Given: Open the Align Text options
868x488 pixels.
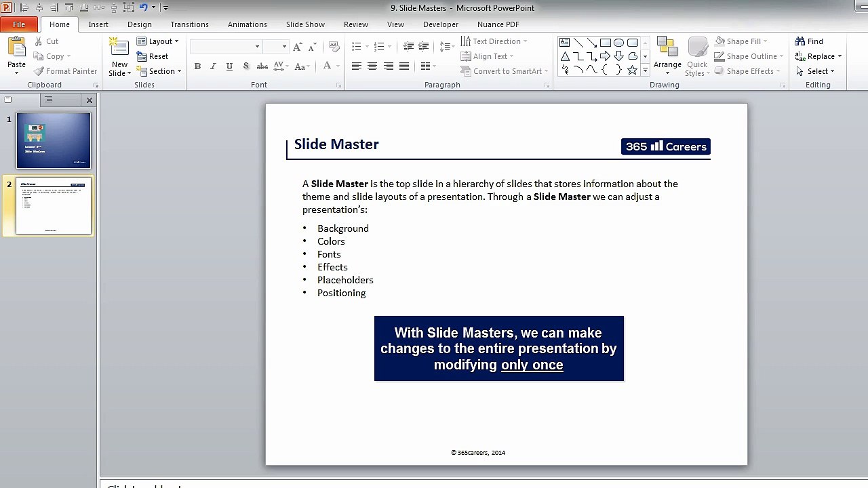Looking at the screenshot, I should (x=488, y=56).
